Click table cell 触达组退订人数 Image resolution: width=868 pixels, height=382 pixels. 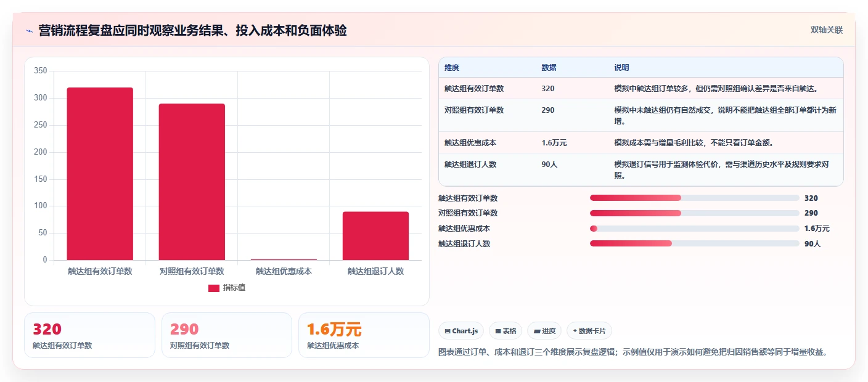click(470, 165)
